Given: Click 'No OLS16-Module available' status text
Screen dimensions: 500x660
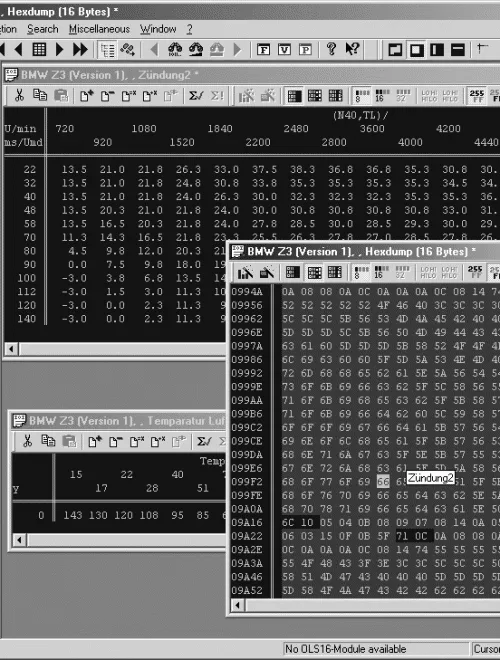Looking at the screenshot, I should [345, 649].
